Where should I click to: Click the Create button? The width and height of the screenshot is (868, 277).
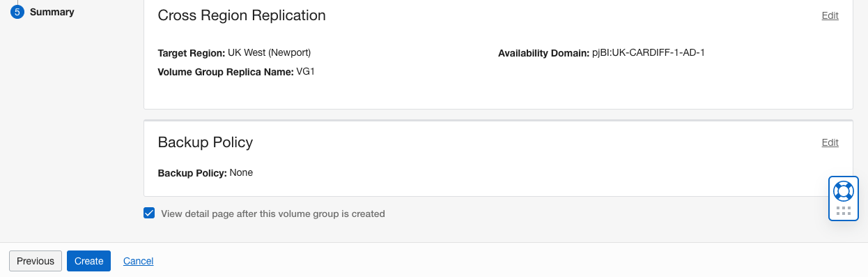click(88, 261)
